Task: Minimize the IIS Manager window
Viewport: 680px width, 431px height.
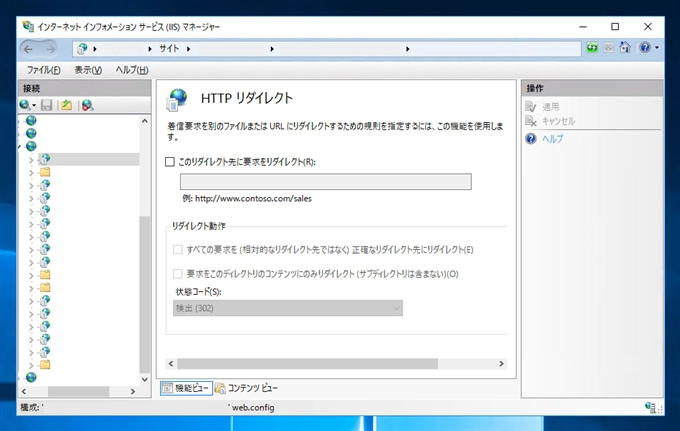Action: tap(583, 27)
